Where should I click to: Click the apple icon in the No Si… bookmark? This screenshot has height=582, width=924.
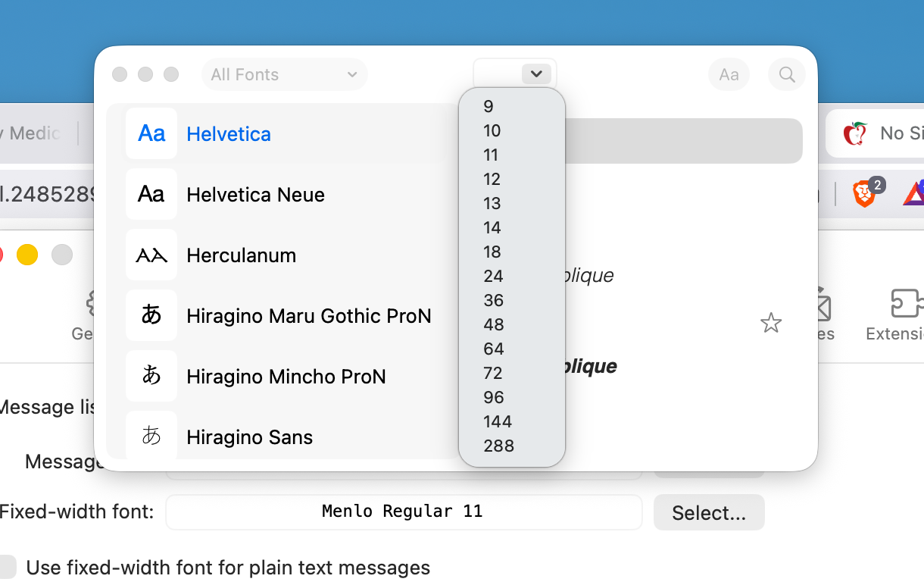pos(855,133)
